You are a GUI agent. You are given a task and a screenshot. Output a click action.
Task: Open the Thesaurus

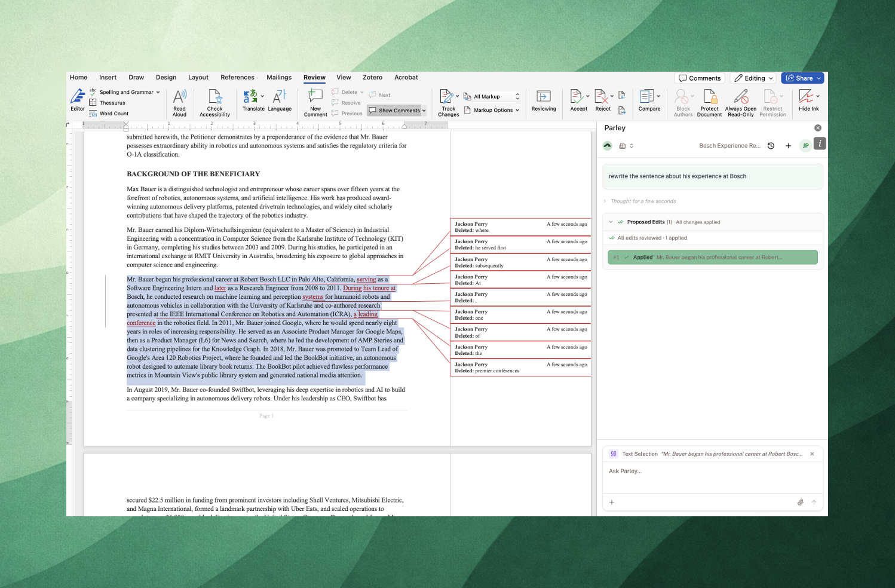point(108,103)
